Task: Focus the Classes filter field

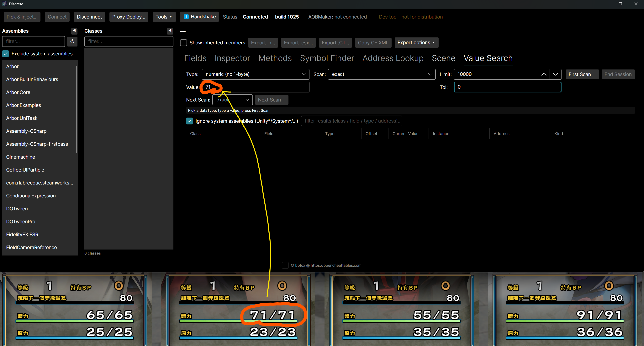Action: pyautogui.click(x=129, y=41)
